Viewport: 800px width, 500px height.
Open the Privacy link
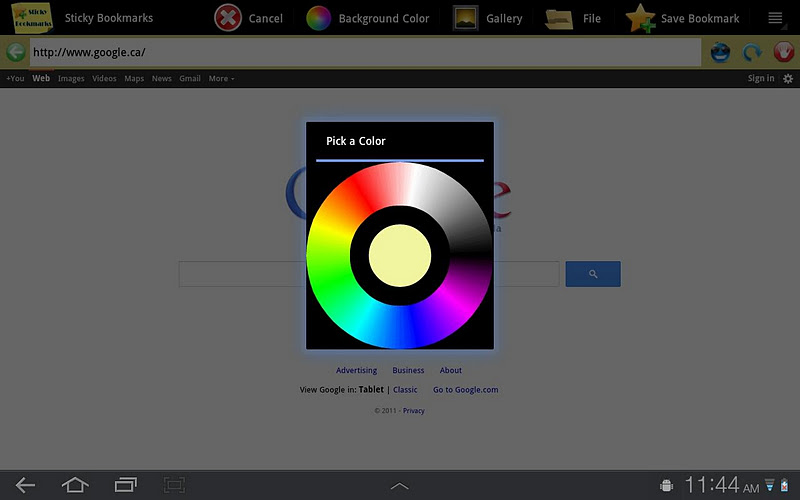[x=414, y=411]
